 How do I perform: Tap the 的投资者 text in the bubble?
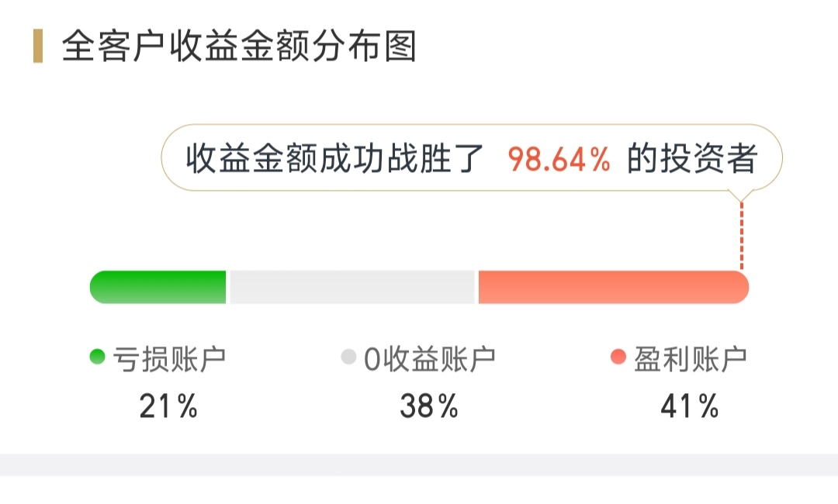[x=692, y=160]
